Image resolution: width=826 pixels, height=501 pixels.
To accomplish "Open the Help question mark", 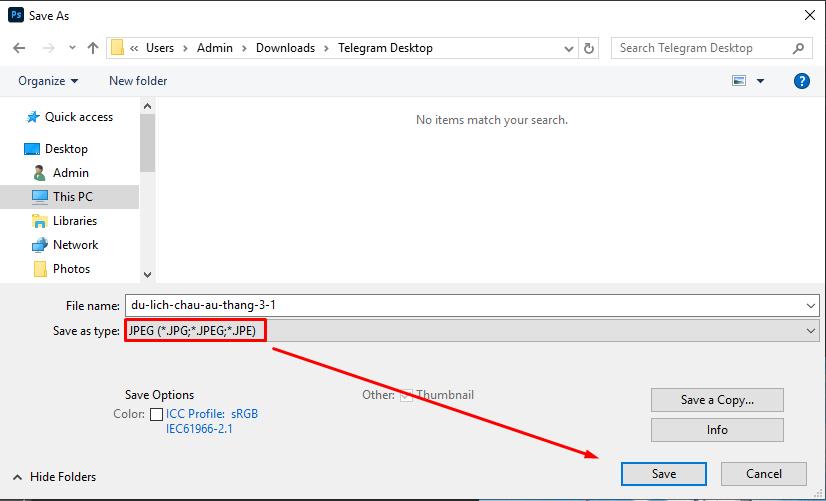I will (801, 81).
